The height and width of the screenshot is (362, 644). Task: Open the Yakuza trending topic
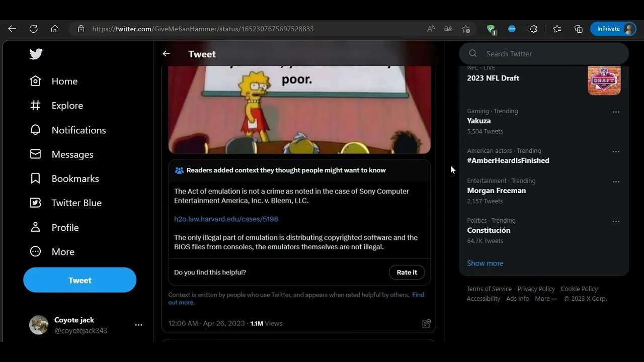[x=478, y=121]
